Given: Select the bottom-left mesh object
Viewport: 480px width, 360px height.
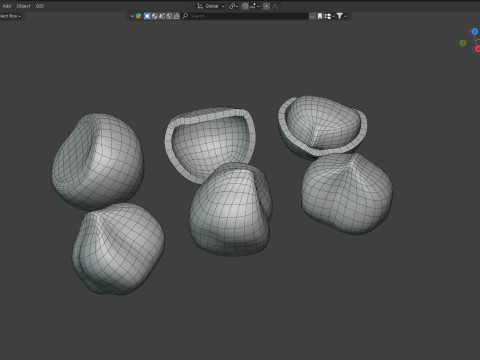Looking at the screenshot, I should [x=118, y=249].
